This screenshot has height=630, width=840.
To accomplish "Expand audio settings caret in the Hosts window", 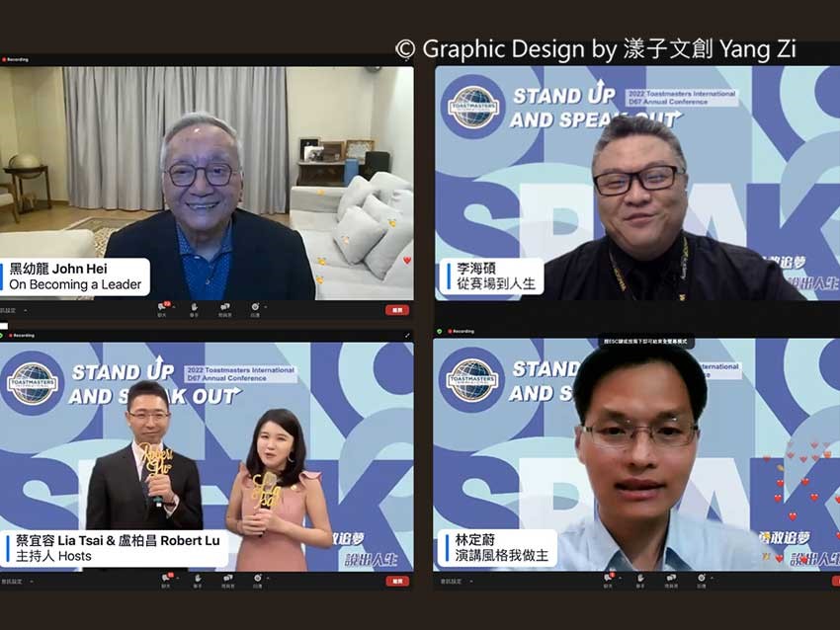I will [x=32, y=582].
